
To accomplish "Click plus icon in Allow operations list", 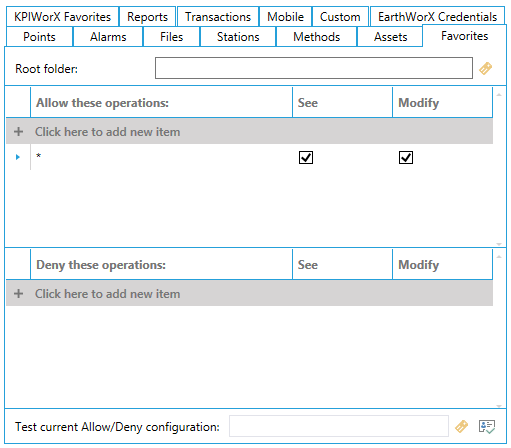I will click(19, 132).
